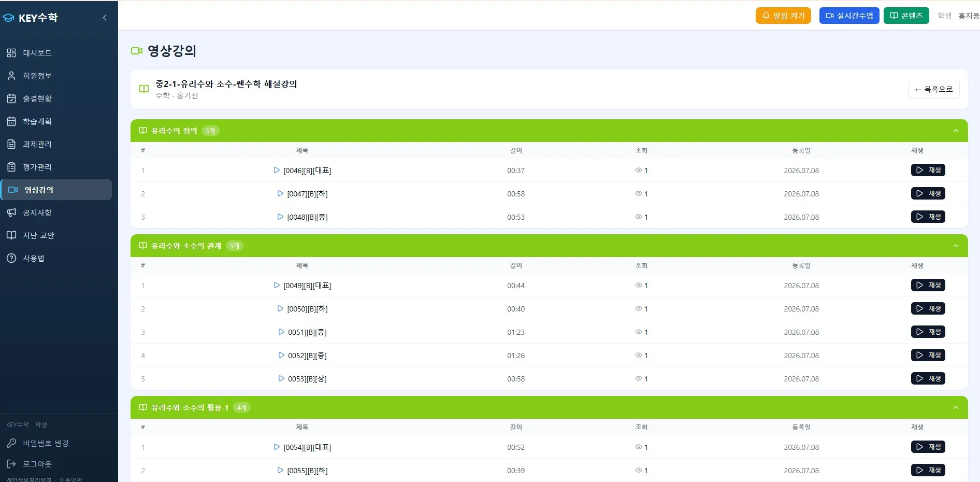Screen dimensions: 980x482
Task: Click the 공지사항 megaphone icon
Action: click(x=11, y=212)
